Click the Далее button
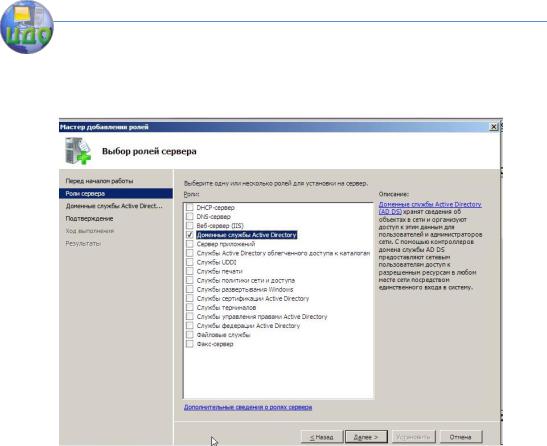 366,437
